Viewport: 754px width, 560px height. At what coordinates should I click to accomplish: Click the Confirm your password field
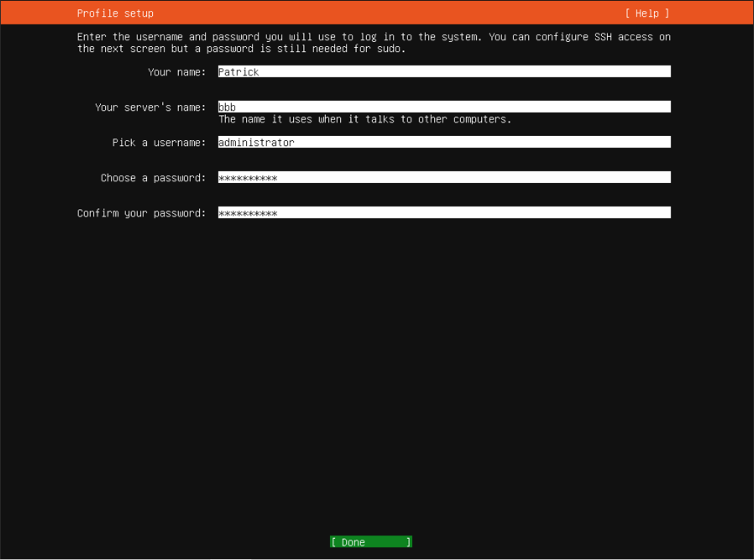pyautogui.click(x=444, y=213)
